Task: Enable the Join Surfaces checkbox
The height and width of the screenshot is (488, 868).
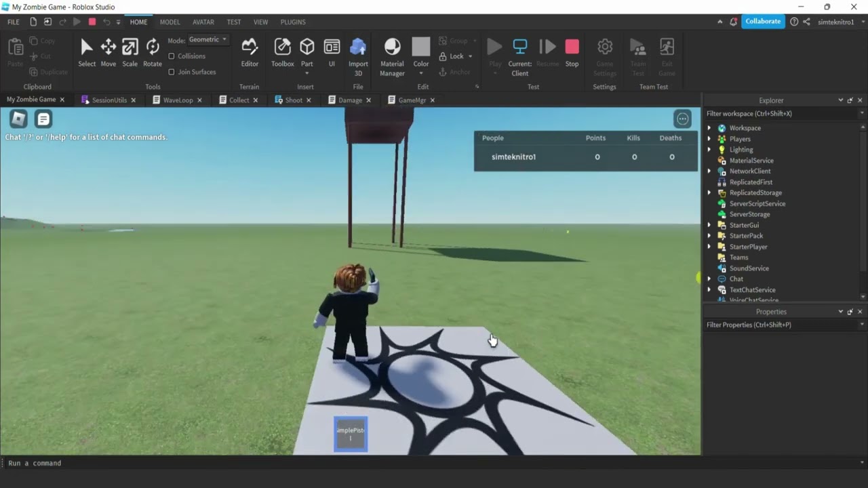Action: click(x=171, y=72)
